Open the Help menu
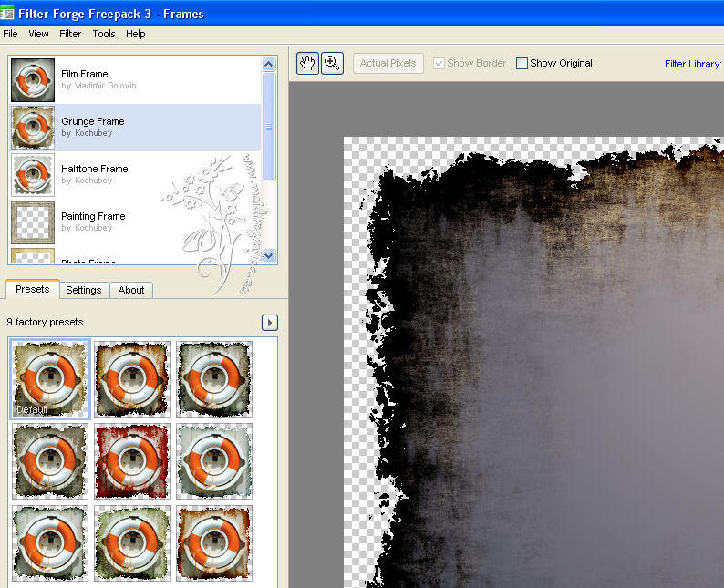The width and height of the screenshot is (724, 588). click(135, 34)
